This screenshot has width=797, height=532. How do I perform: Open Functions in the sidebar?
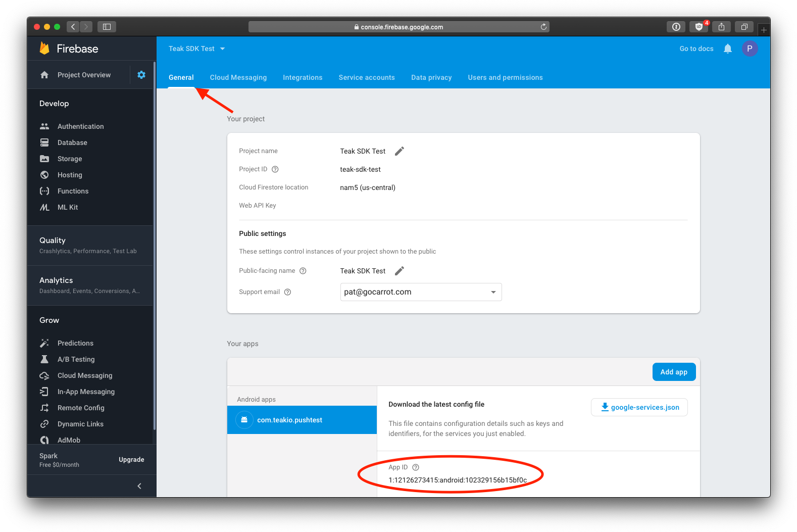(73, 191)
